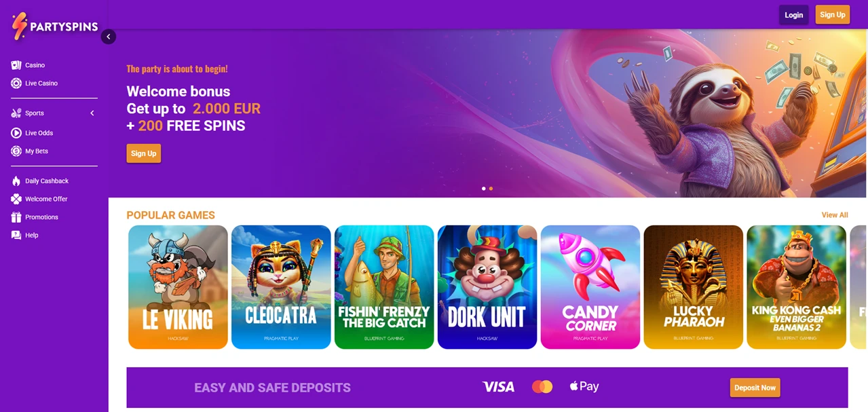Click the Deposit Now button
The image size is (868, 412).
[755, 388]
